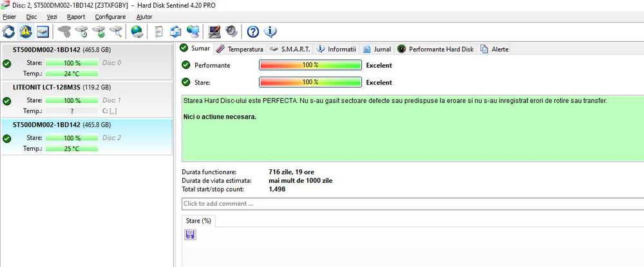The height and width of the screenshot is (267, 644).
Task: Open the Raport menu
Action: pos(76,17)
